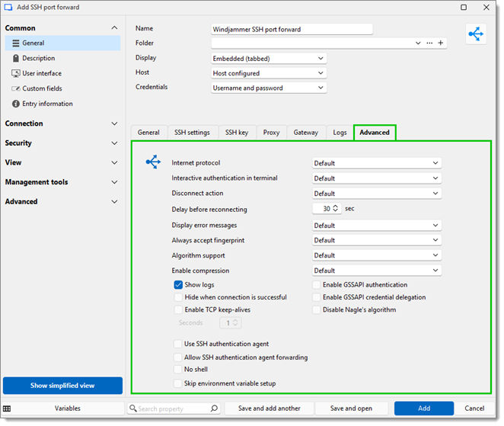Viewport: 504px width, 426px height.
Task: Switch to the Gateway tab
Action: (305, 133)
